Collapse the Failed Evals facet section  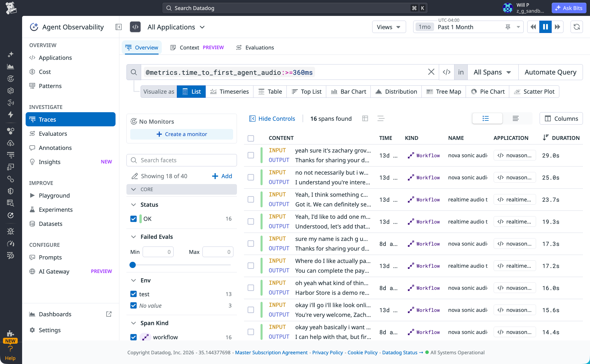[134, 237]
